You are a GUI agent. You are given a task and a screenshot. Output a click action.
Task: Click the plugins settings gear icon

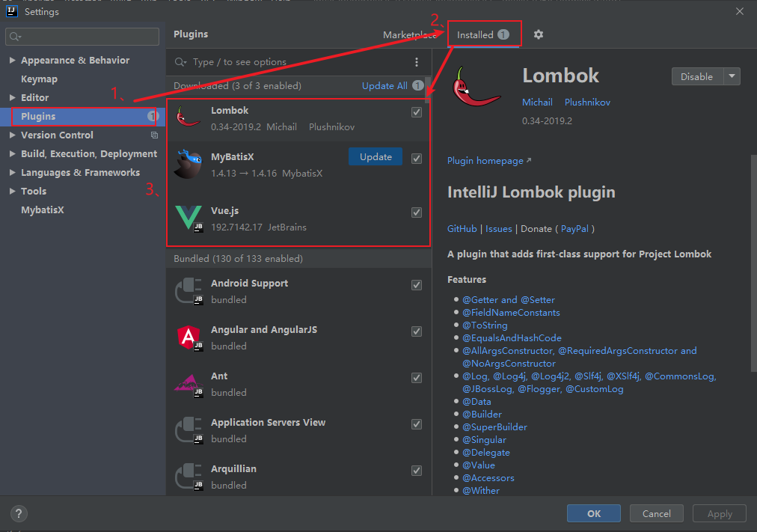pyautogui.click(x=539, y=34)
